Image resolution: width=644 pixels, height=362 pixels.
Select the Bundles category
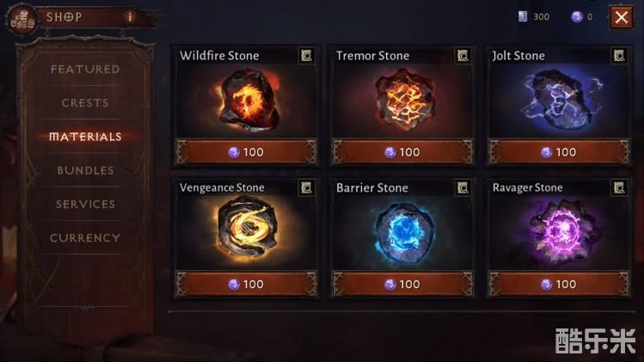click(85, 170)
